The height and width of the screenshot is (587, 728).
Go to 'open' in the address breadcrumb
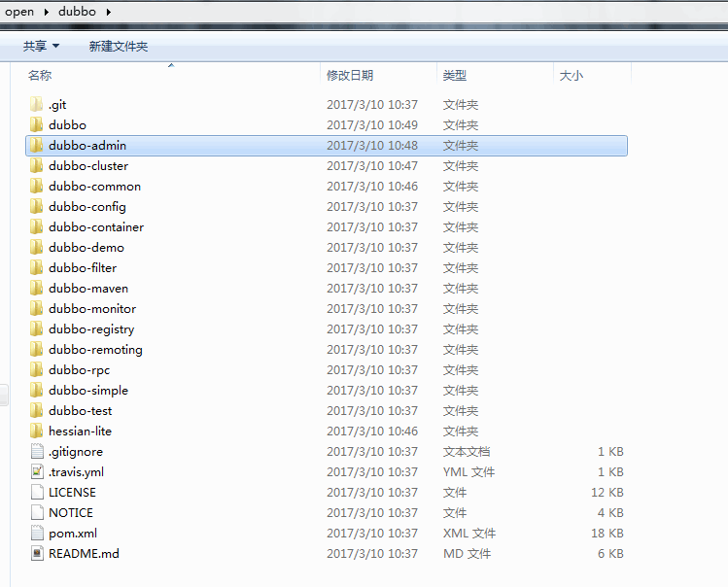coord(19,12)
